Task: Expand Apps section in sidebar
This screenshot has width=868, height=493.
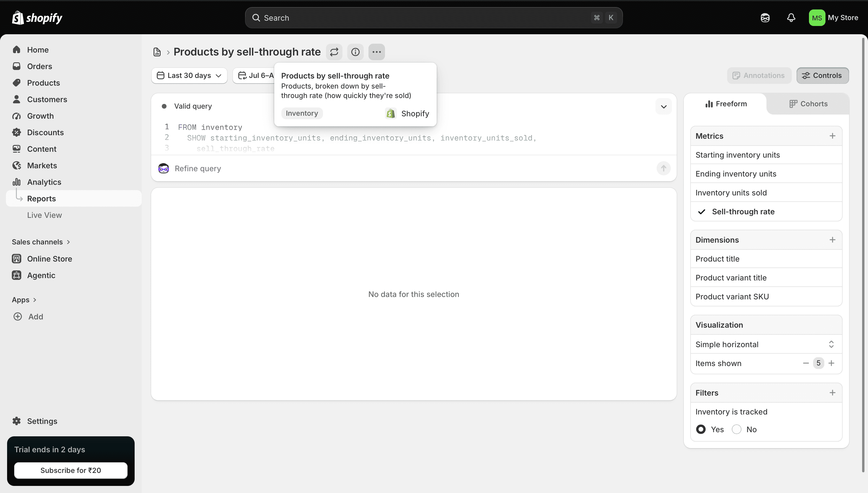Action: [x=24, y=300]
